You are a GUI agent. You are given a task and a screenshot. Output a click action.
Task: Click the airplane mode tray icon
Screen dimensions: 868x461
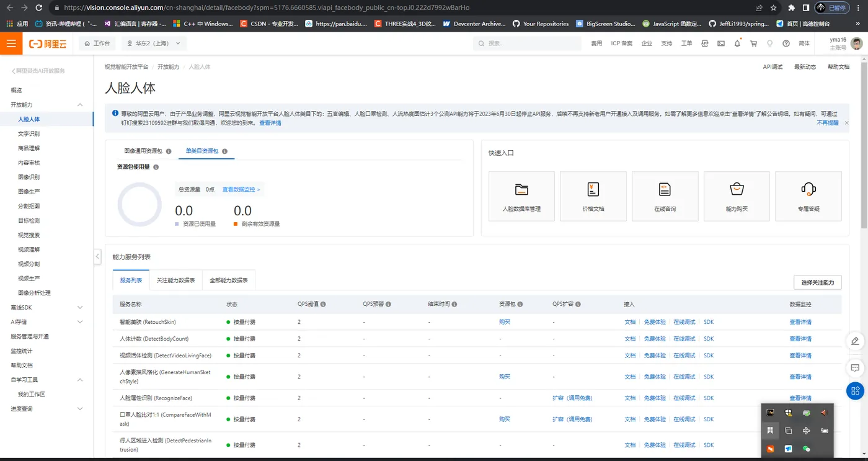pos(806,431)
